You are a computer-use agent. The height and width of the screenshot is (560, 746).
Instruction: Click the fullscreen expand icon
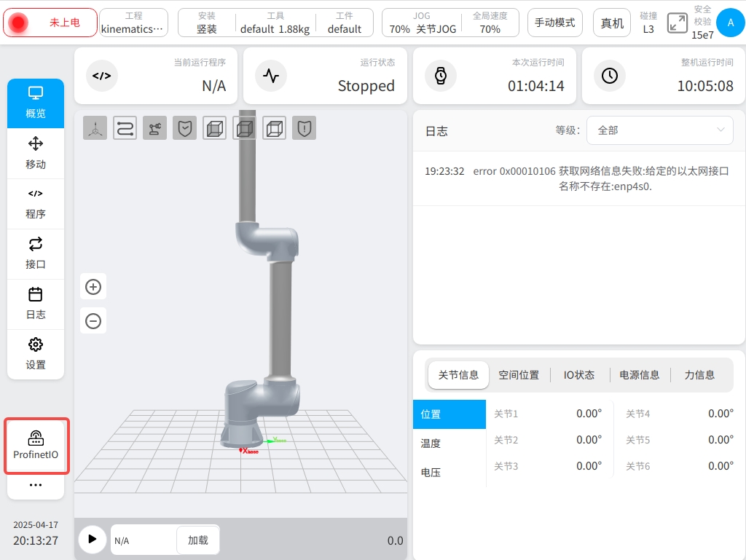click(x=678, y=23)
